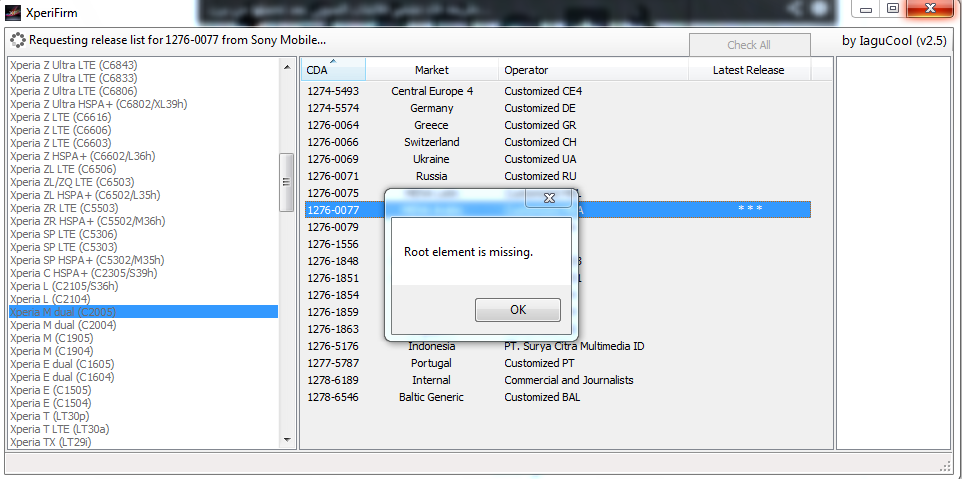The height and width of the screenshot is (479, 962).
Task: Select Xperia ZR HSPA+ (C5502/M36h)
Action: tap(144, 221)
